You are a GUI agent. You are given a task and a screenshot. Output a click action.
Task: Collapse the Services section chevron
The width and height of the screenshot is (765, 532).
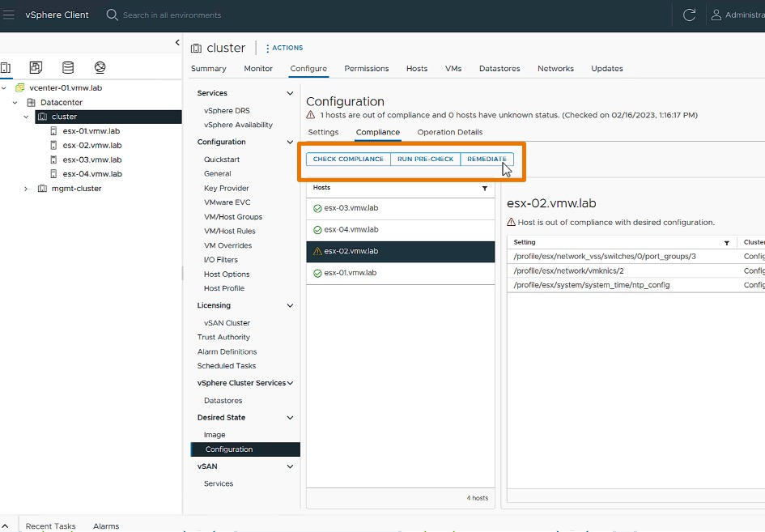[x=290, y=93]
